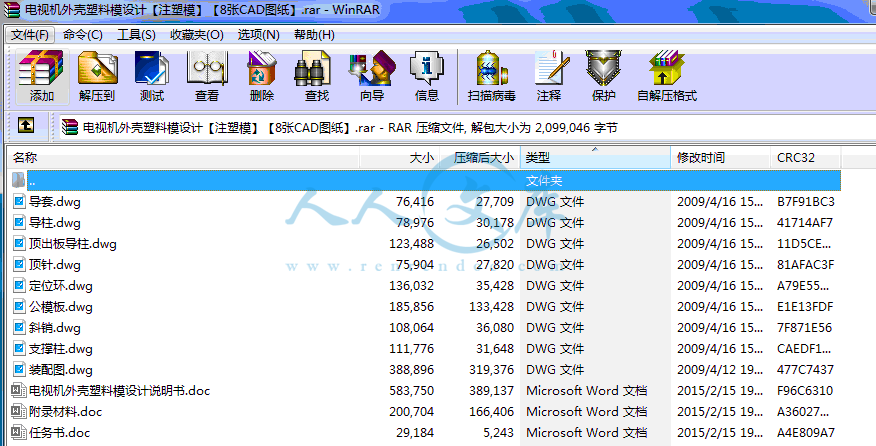
Task: Select file name 公模板.dwg
Action: coord(61,307)
